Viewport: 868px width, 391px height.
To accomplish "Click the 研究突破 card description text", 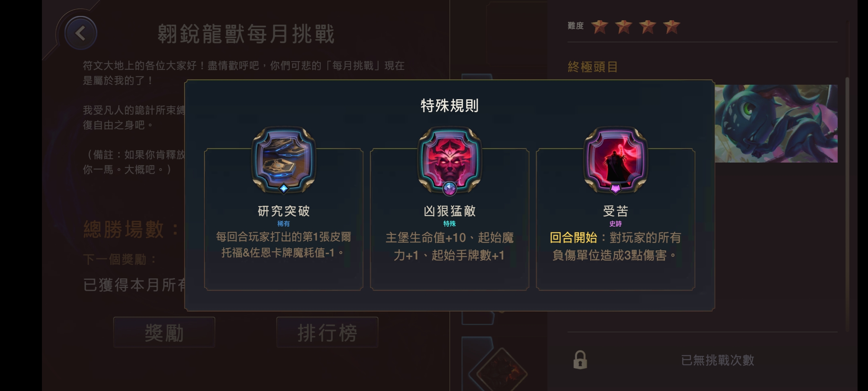I will click(x=284, y=245).
